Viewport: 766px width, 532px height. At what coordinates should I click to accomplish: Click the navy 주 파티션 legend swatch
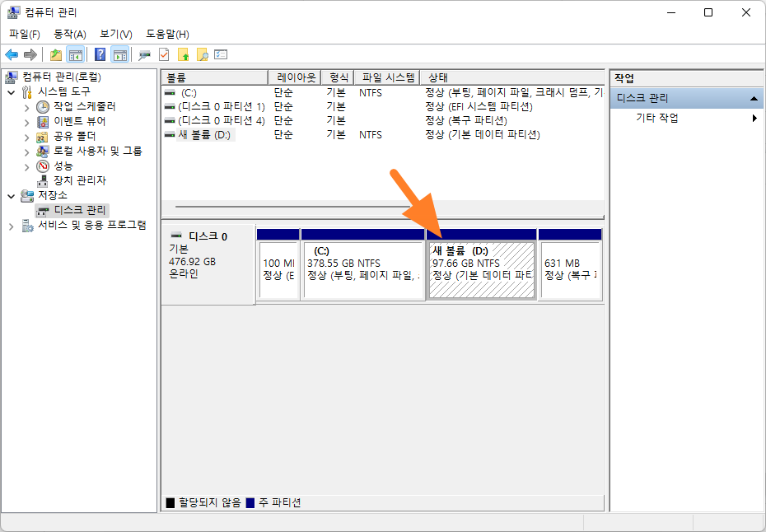250,502
